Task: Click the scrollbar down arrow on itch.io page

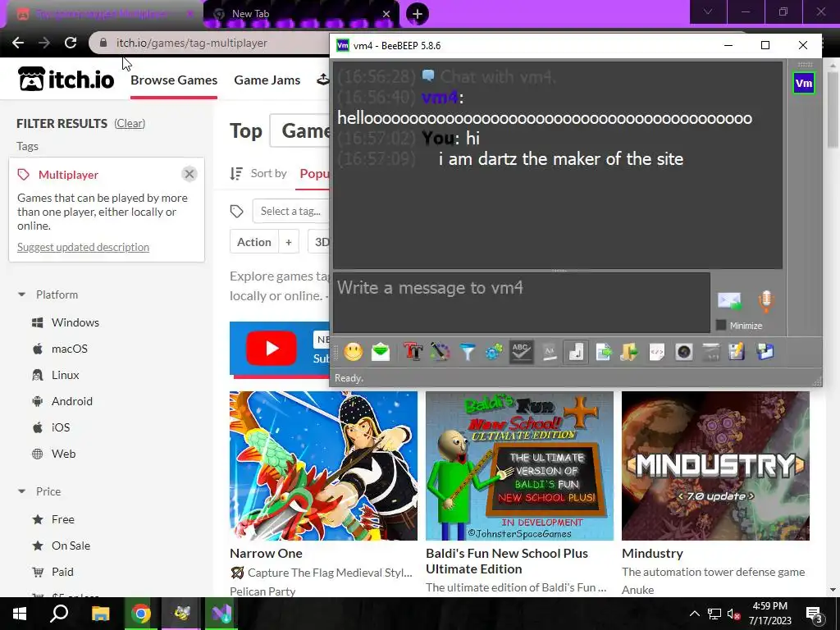Action: pyautogui.click(x=833, y=590)
